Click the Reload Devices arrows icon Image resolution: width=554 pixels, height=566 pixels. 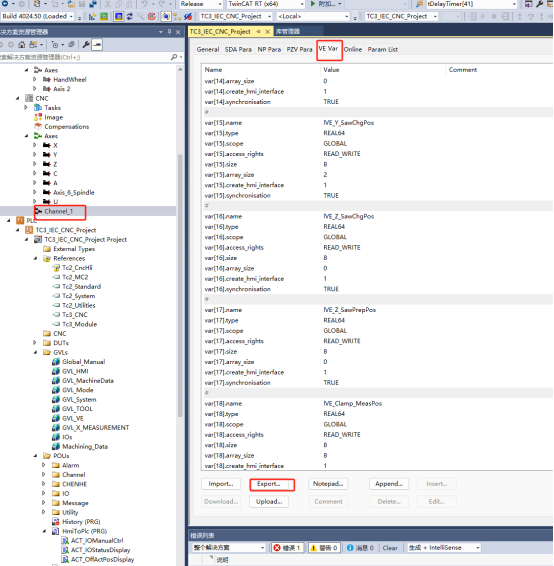(x=130, y=17)
